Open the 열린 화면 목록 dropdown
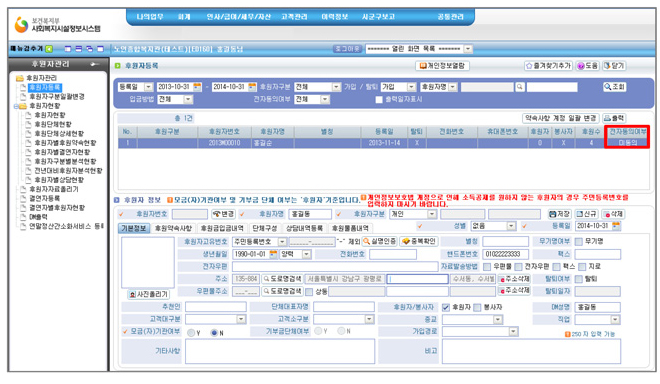 click(x=468, y=49)
